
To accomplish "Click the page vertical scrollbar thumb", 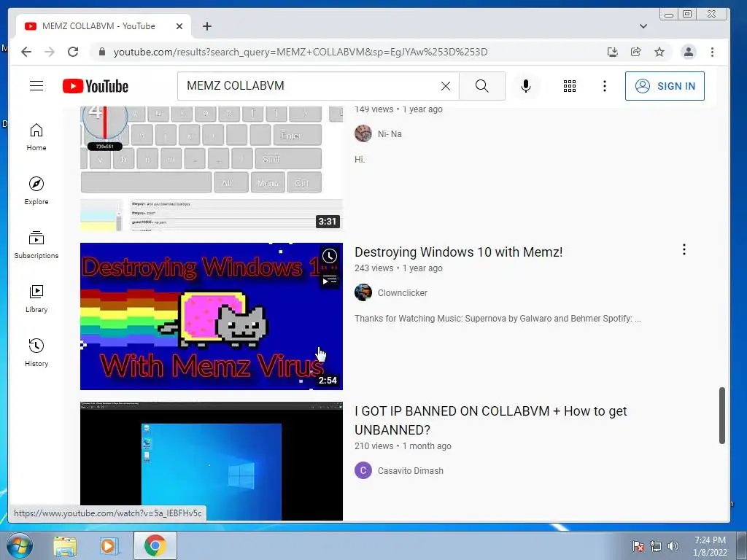I will pyautogui.click(x=722, y=416).
